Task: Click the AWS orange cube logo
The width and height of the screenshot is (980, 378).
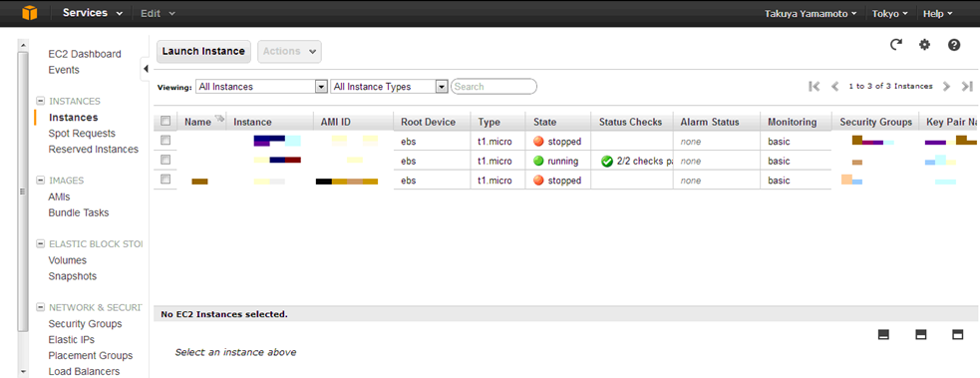Action: (x=29, y=13)
